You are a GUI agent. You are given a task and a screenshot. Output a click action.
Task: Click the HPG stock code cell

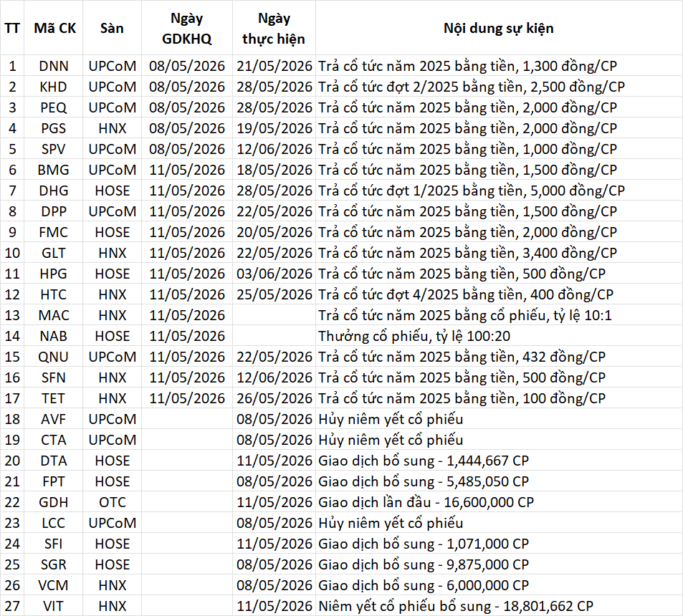tap(54, 274)
